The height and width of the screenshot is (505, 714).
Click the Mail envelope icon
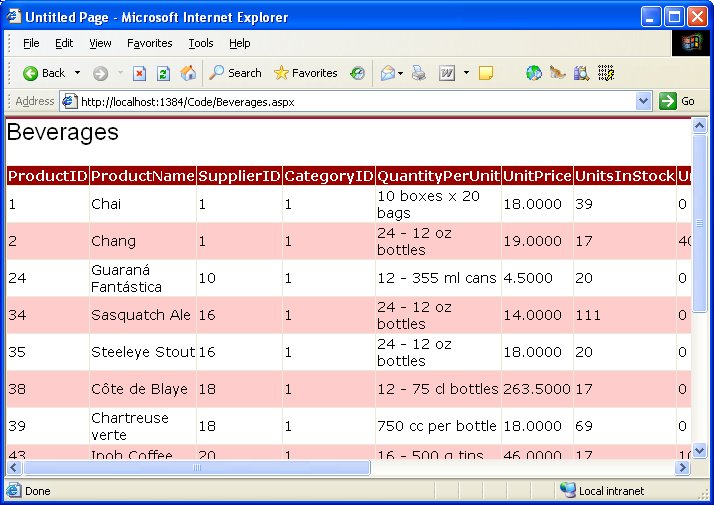387,73
